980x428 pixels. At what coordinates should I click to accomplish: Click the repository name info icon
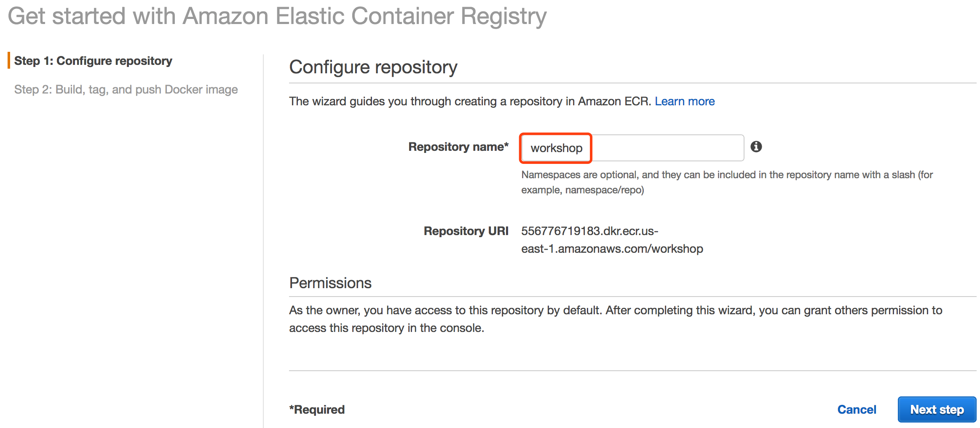click(756, 147)
